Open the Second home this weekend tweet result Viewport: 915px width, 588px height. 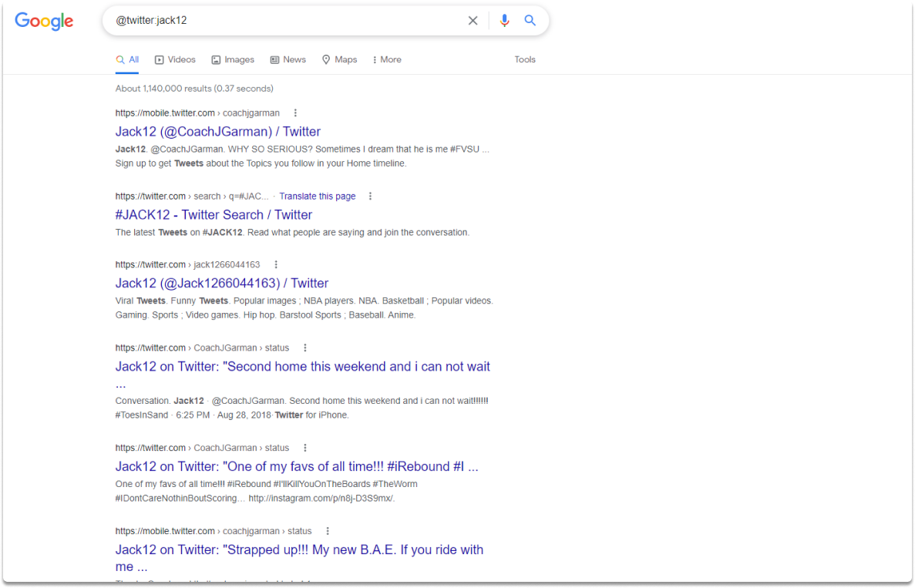(x=302, y=375)
